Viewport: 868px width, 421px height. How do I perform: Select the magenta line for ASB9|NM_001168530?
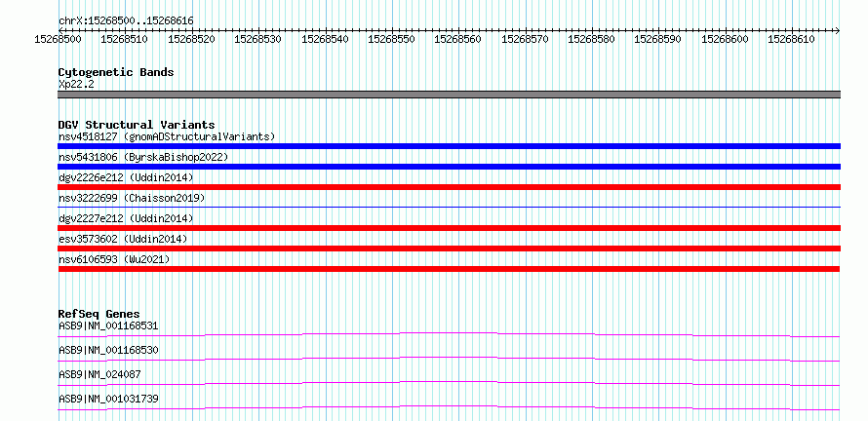[x=449, y=359]
